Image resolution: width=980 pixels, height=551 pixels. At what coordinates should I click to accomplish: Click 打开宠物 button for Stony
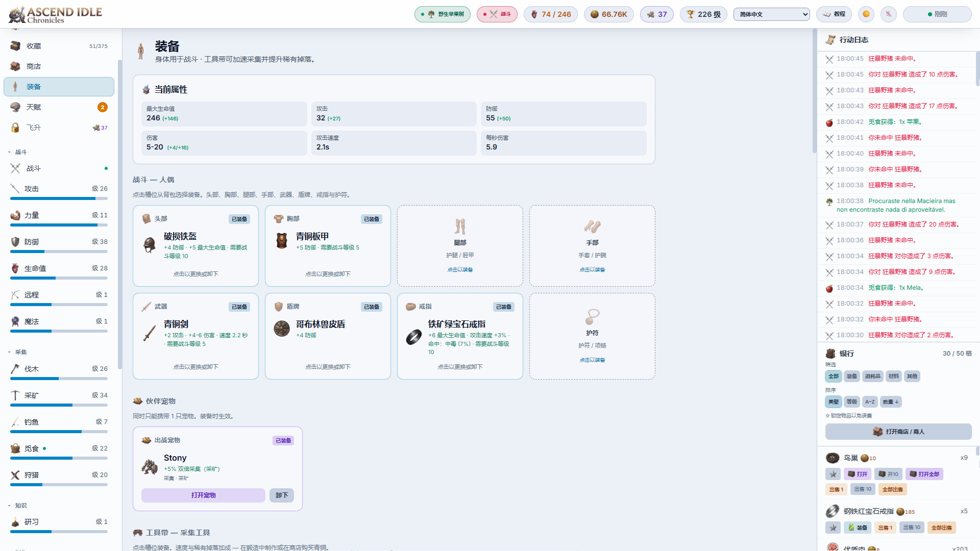click(x=203, y=495)
